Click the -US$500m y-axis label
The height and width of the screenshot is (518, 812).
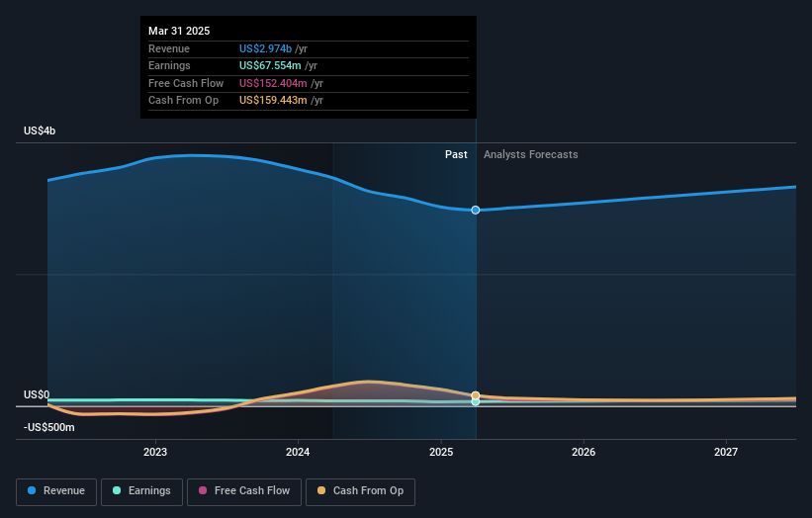click(x=49, y=427)
